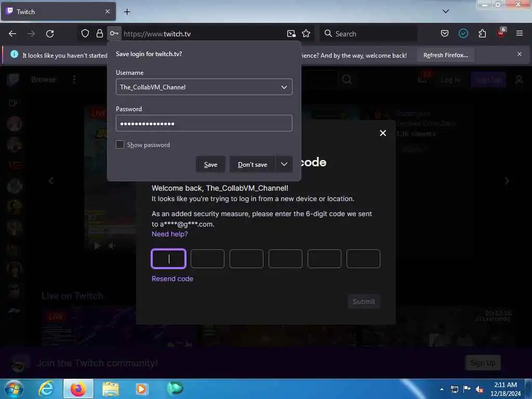Click the taskbar clock showing 2:11 AM
This screenshot has height=399, width=532.
(506, 389)
